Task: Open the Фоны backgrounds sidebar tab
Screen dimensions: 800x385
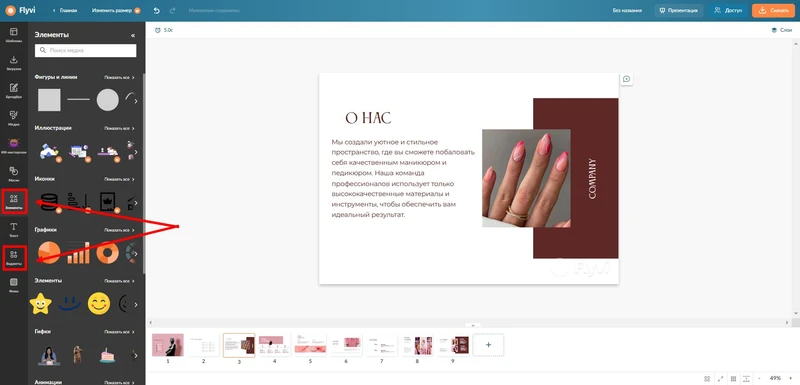Action: pyautogui.click(x=14, y=286)
